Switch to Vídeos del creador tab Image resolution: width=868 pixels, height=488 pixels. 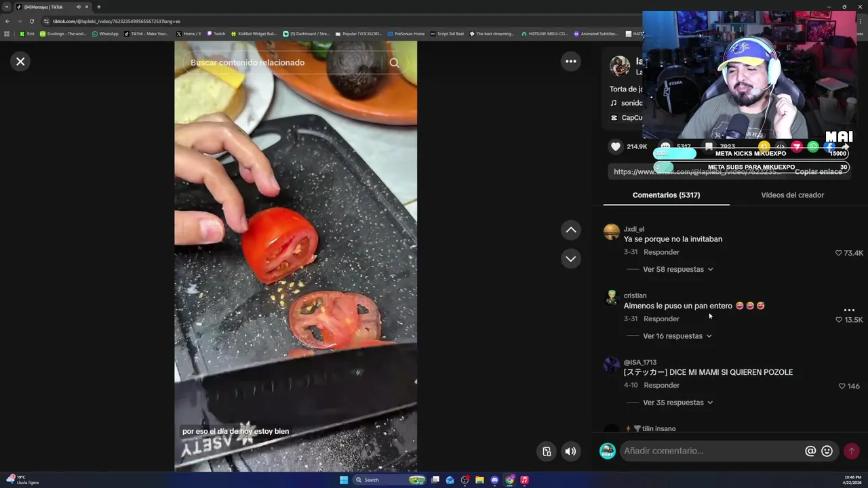[x=792, y=195]
